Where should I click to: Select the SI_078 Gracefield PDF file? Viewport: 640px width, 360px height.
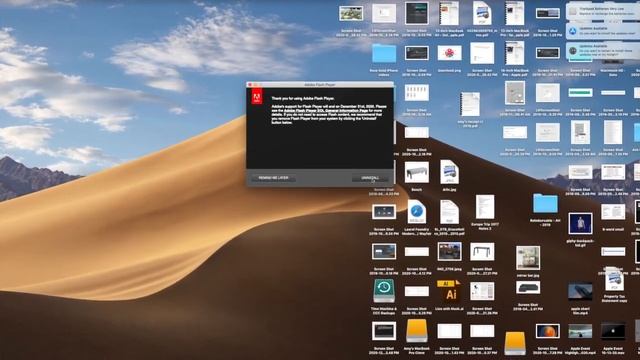pos(449,212)
